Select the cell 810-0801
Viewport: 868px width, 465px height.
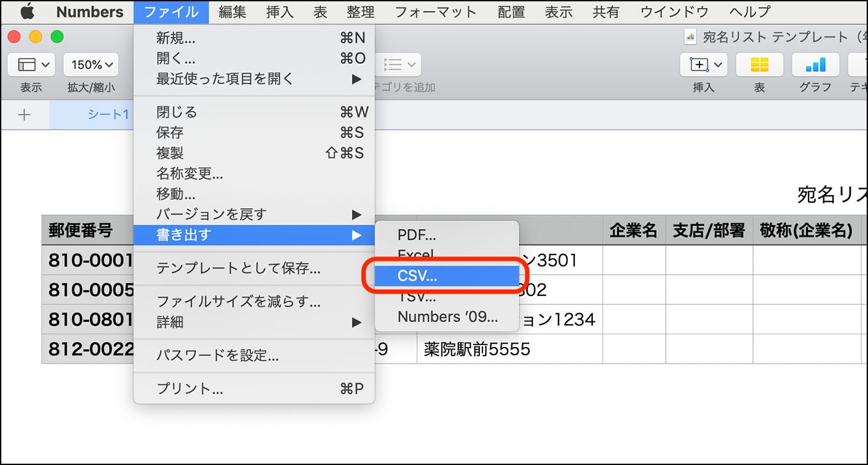tap(87, 320)
